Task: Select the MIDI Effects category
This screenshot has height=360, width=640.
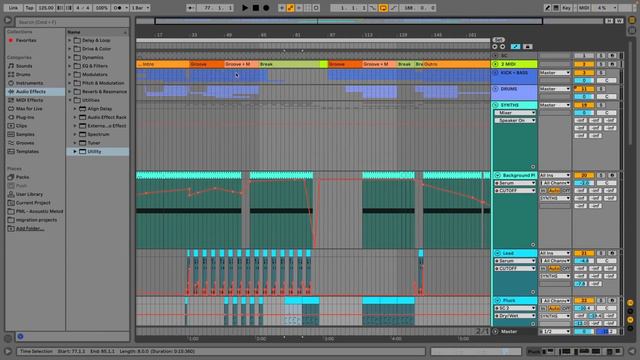Action: click(x=29, y=100)
